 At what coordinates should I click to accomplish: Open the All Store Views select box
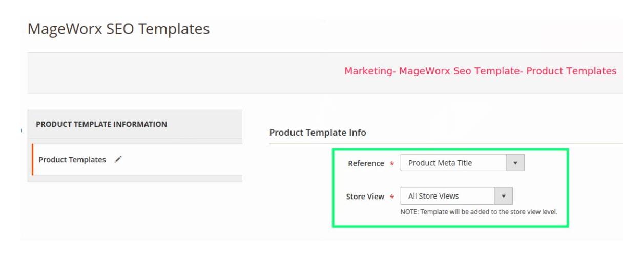447,196
